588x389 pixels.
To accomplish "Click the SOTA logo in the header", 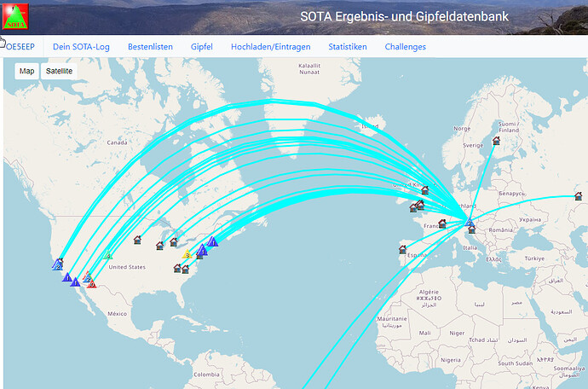I will point(15,17).
